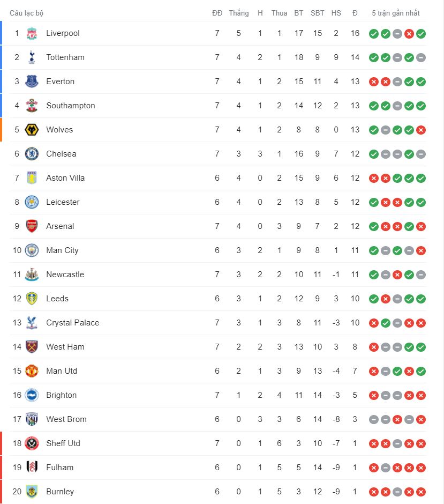
Task: Click the Arsenal club crest
Action: point(32,226)
